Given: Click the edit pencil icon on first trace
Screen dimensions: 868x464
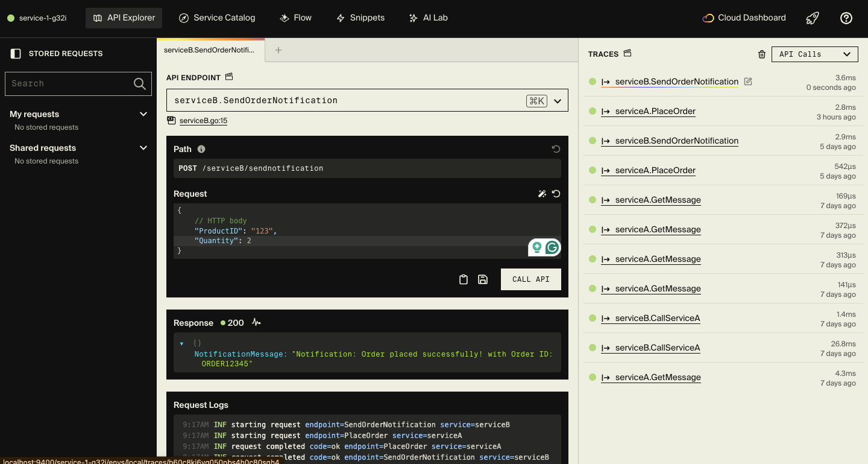Looking at the screenshot, I should point(748,81).
